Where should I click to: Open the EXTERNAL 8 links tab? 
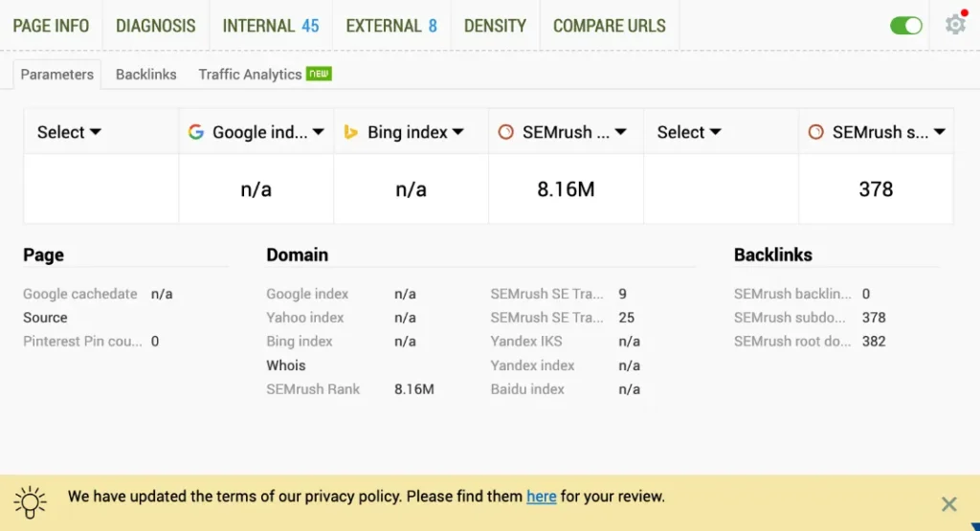coord(391,26)
